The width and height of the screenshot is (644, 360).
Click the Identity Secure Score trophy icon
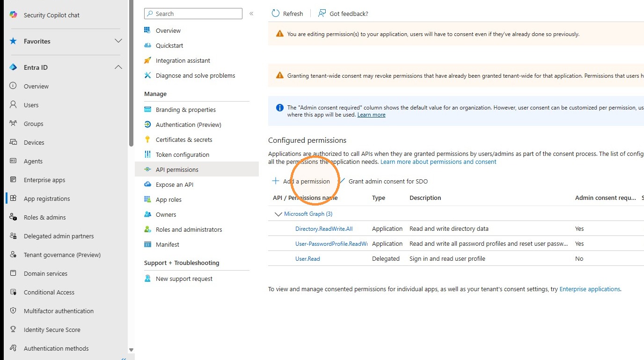pos(13,330)
